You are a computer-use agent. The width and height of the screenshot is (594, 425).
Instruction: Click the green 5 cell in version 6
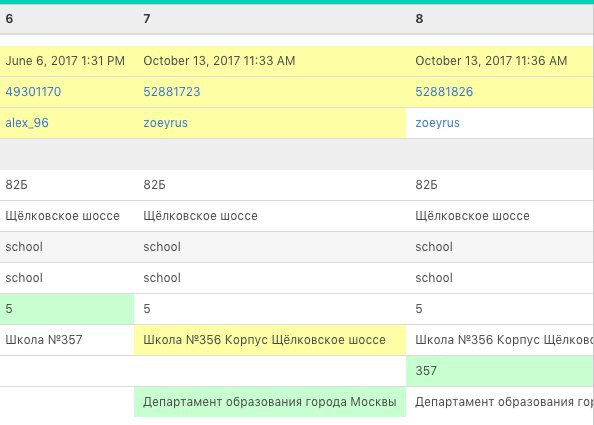pos(67,309)
